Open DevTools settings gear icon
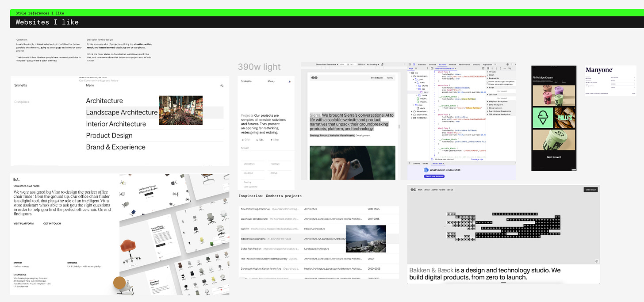This screenshot has width=644, height=302. [x=507, y=65]
